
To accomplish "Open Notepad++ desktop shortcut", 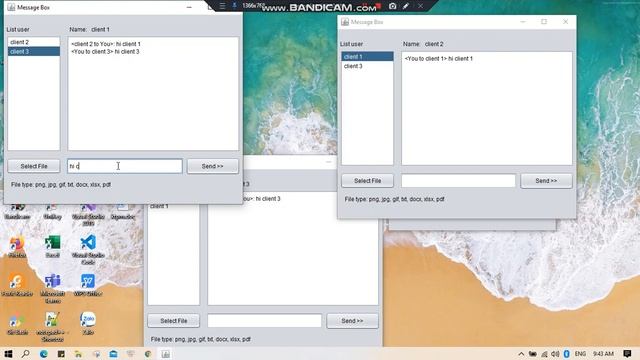I will click(53, 327).
